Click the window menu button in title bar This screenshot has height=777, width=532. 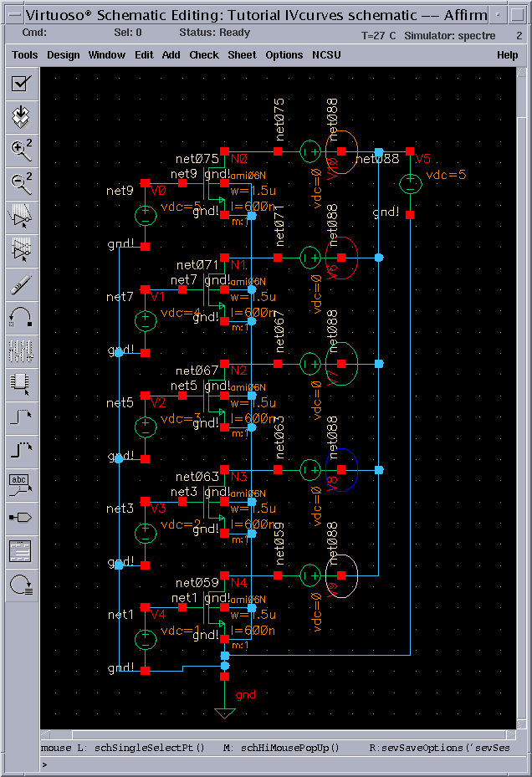click(x=14, y=15)
